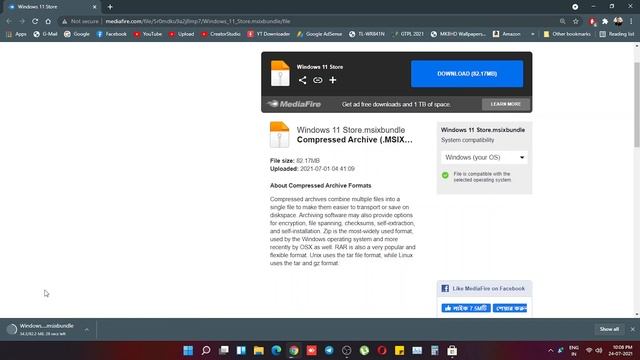Open the Apps bookmark
This screenshot has height=360, width=640.
[x=16, y=34]
